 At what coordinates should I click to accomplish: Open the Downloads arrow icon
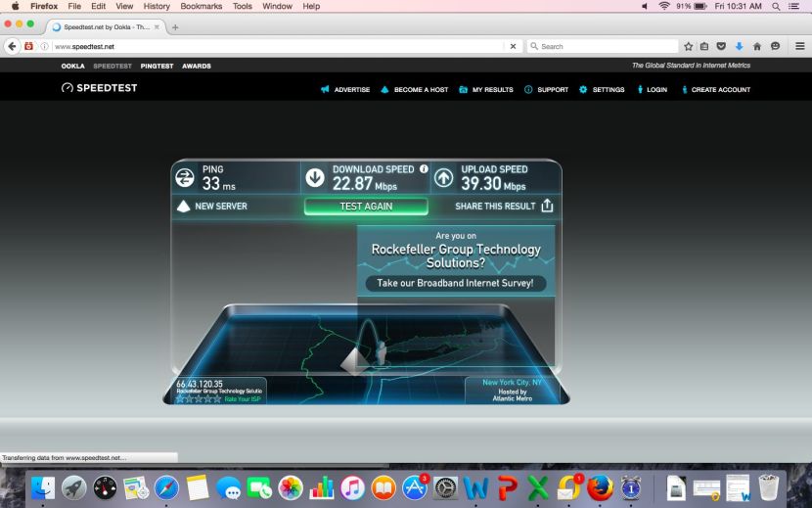(x=739, y=46)
